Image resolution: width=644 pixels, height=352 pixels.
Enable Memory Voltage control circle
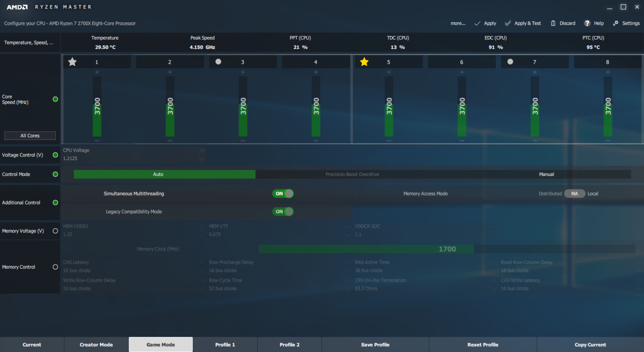pyautogui.click(x=55, y=231)
